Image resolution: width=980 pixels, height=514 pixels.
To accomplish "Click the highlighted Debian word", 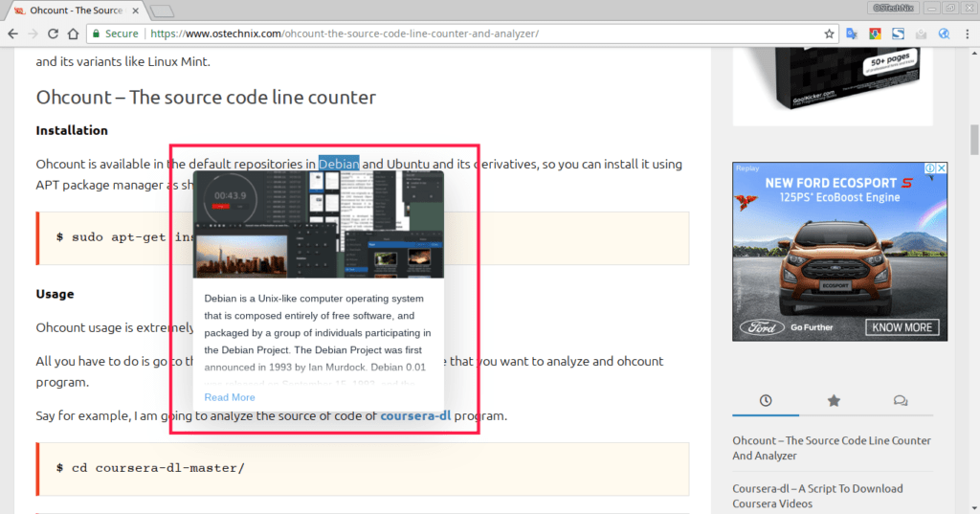I will 339,164.
